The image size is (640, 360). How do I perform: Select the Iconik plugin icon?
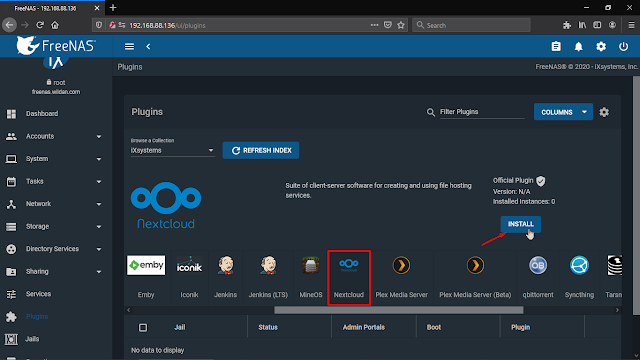[189, 266]
